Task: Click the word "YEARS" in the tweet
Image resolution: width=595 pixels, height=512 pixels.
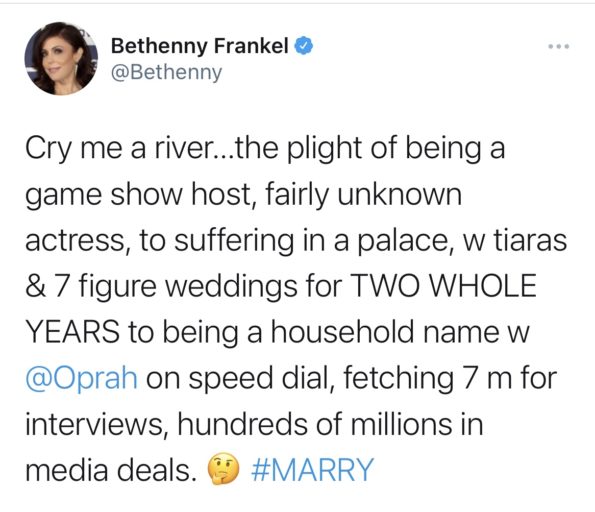Action: 72,331
